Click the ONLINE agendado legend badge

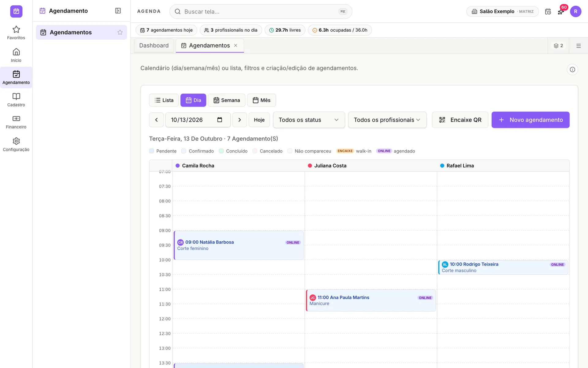(x=384, y=151)
